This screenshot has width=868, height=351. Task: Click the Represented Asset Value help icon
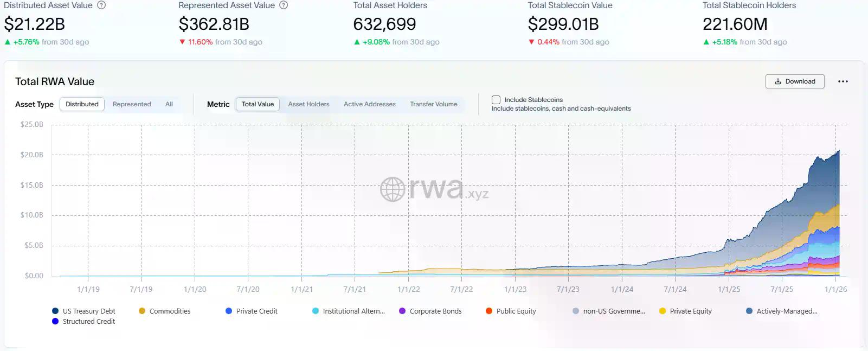point(284,5)
